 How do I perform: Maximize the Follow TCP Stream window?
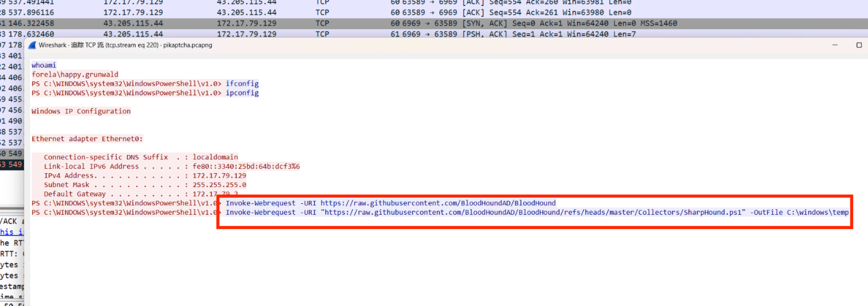[x=859, y=45]
